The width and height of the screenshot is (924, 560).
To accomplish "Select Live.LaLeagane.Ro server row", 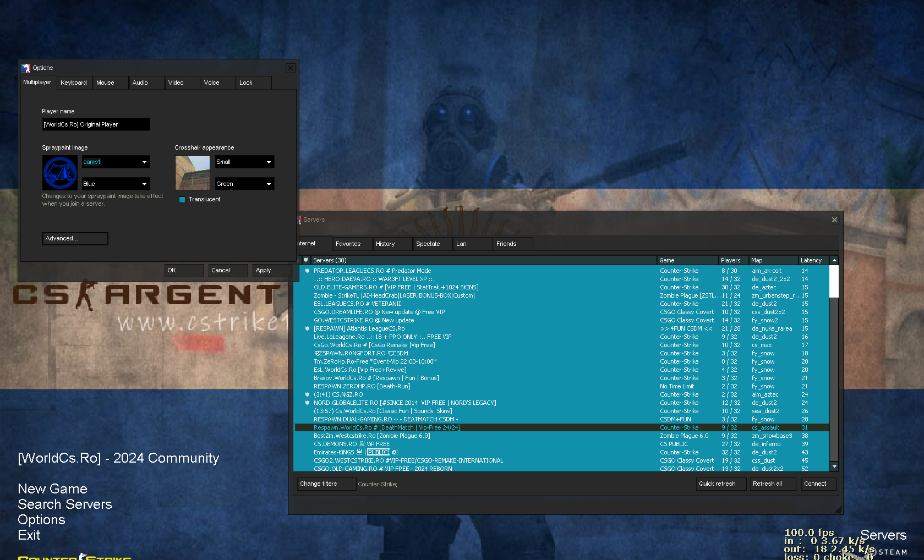I will [x=561, y=337].
